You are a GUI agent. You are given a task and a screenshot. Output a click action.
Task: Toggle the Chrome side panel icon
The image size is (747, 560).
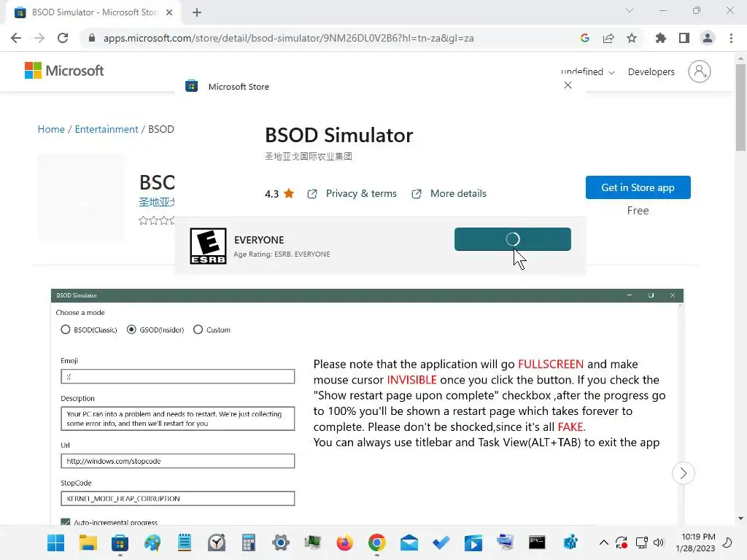684,38
